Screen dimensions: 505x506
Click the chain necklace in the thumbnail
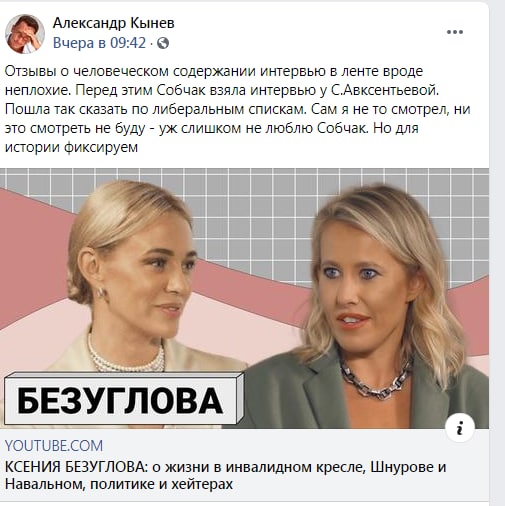pos(375,380)
